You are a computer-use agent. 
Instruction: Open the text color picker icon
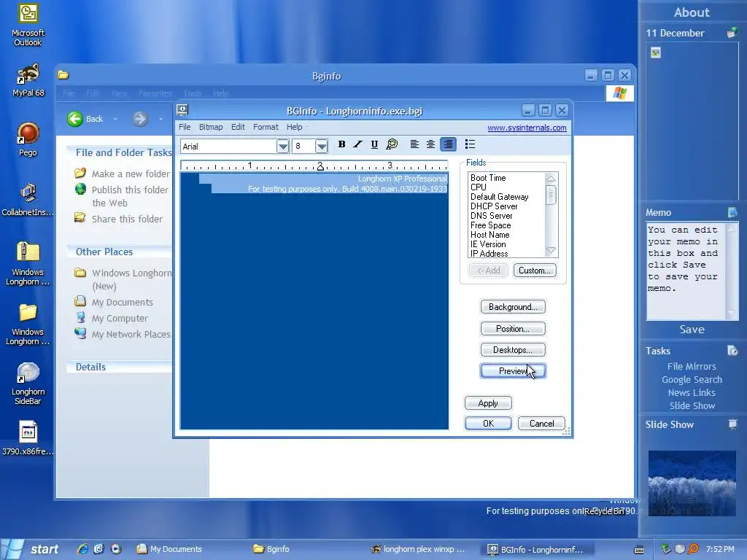[x=392, y=144]
